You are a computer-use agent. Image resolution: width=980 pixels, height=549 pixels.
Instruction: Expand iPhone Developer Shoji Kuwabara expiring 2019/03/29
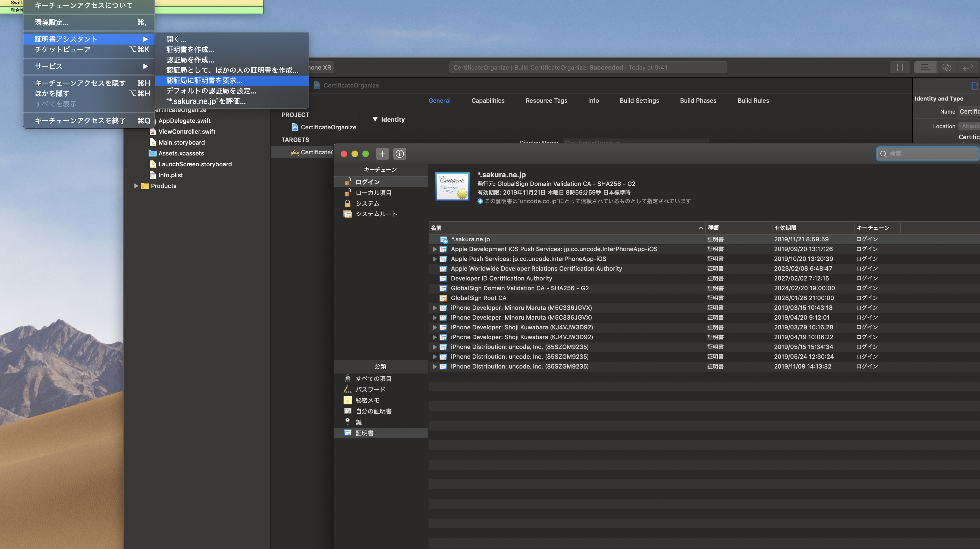435,327
